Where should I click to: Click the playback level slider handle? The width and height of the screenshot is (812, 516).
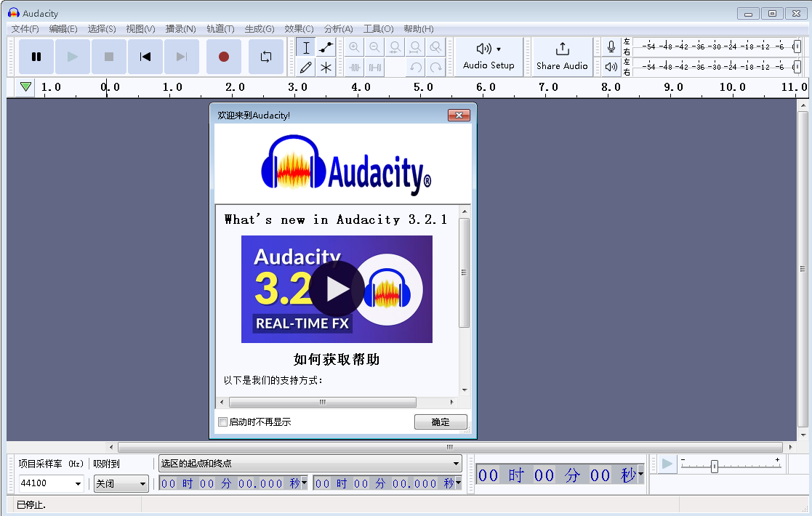click(x=797, y=66)
